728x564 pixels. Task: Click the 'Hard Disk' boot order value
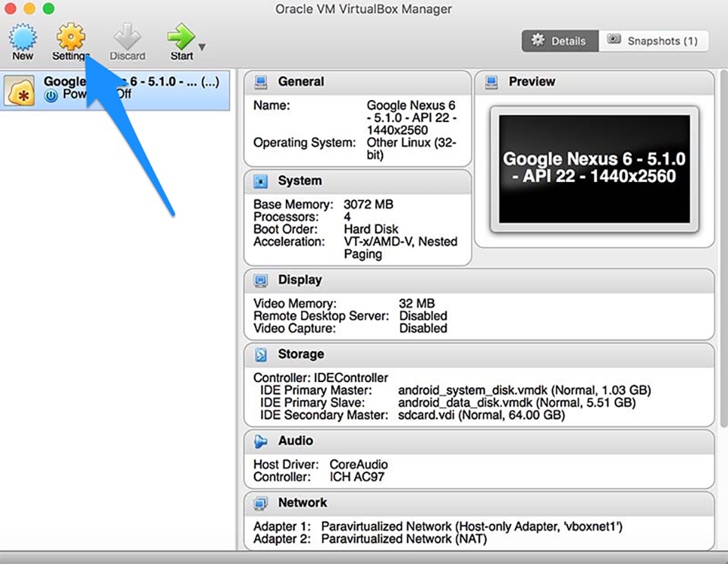point(371,229)
